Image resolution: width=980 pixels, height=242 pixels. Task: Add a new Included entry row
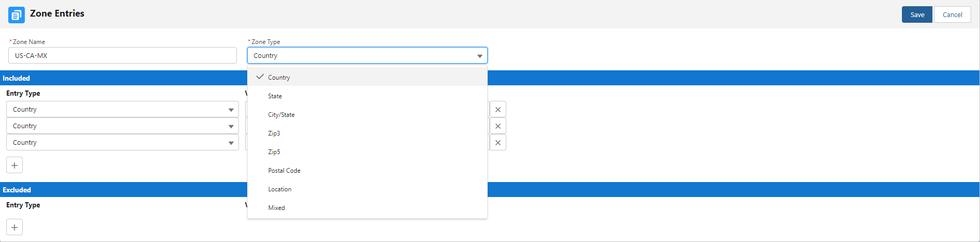pyautogui.click(x=14, y=165)
